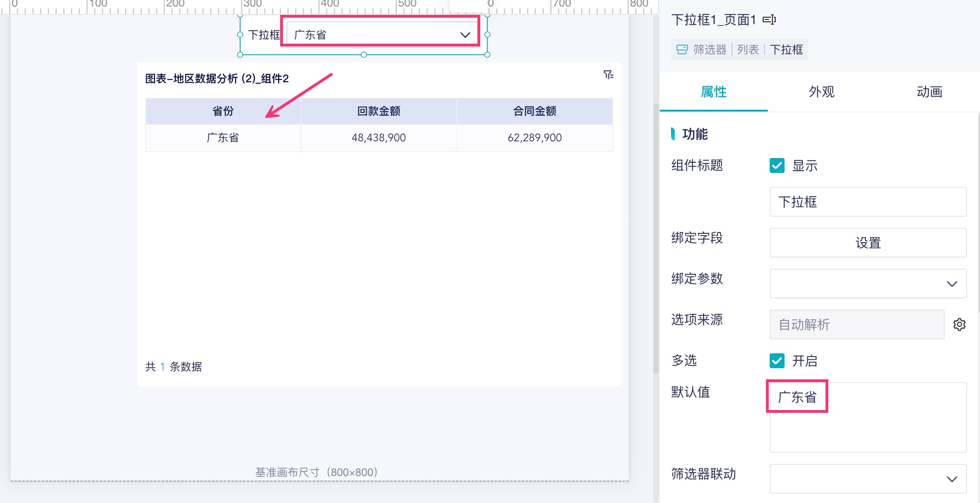Open the 筛选器联动 dropdown

click(x=868, y=479)
